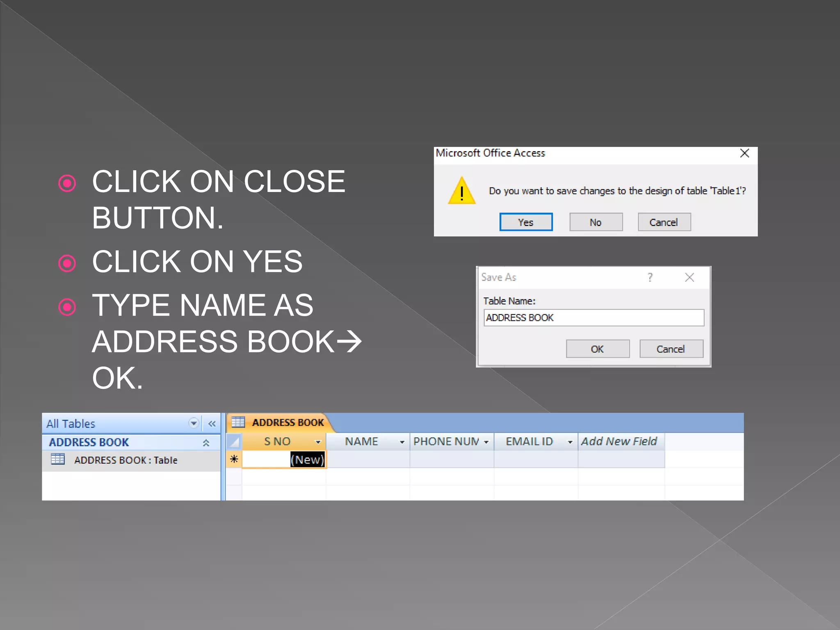
Task: Click the yellow warning icon
Action: coord(462,191)
